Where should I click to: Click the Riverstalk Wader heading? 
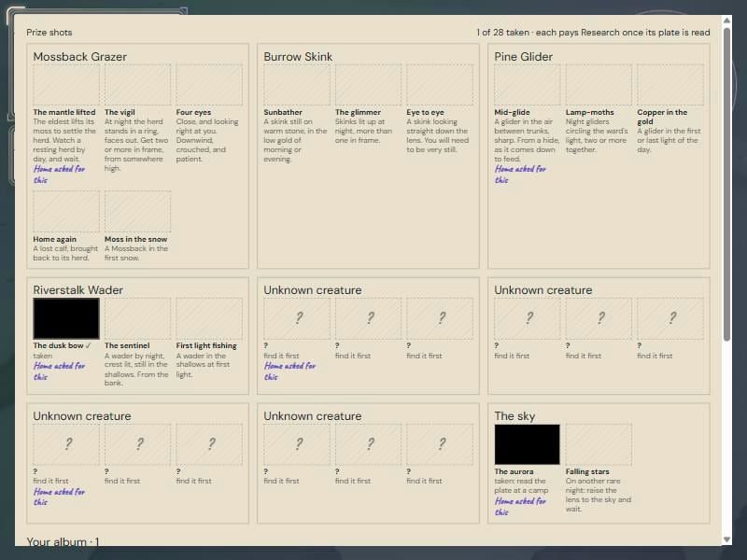click(78, 290)
